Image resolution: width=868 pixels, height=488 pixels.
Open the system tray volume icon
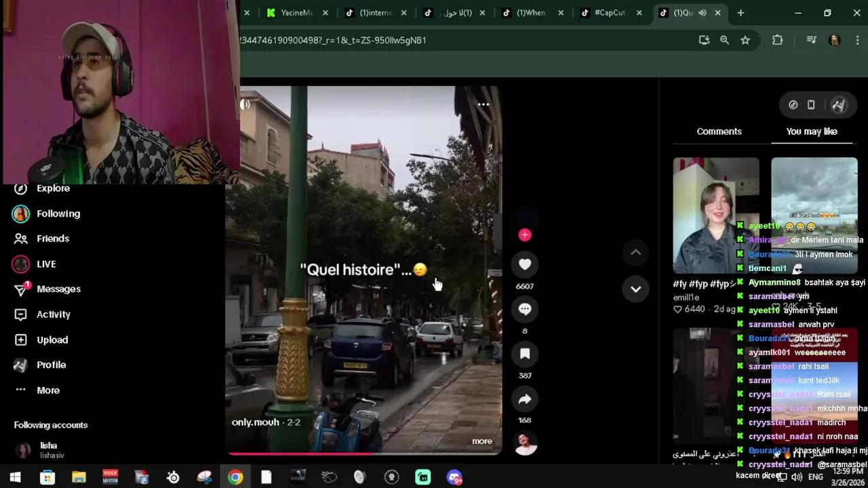click(x=797, y=477)
